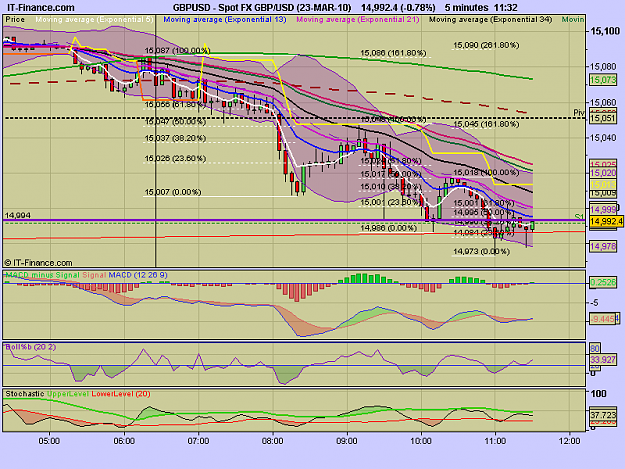This screenshot has height=469, width=625.
Task: Click the 'LowerLevel (20)' stochastic legend
Action: point(121,394)
